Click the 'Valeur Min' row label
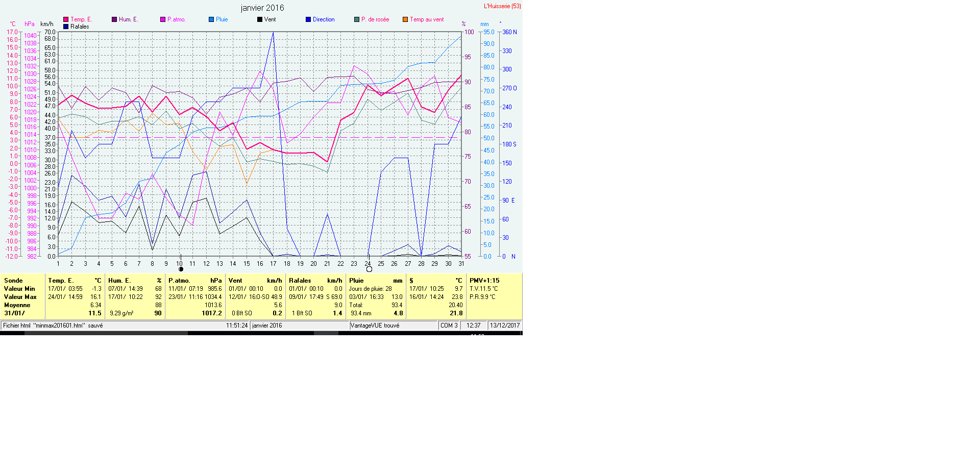Image resolution: width=980 pixels, height=476 pixels. coord(19,289)
